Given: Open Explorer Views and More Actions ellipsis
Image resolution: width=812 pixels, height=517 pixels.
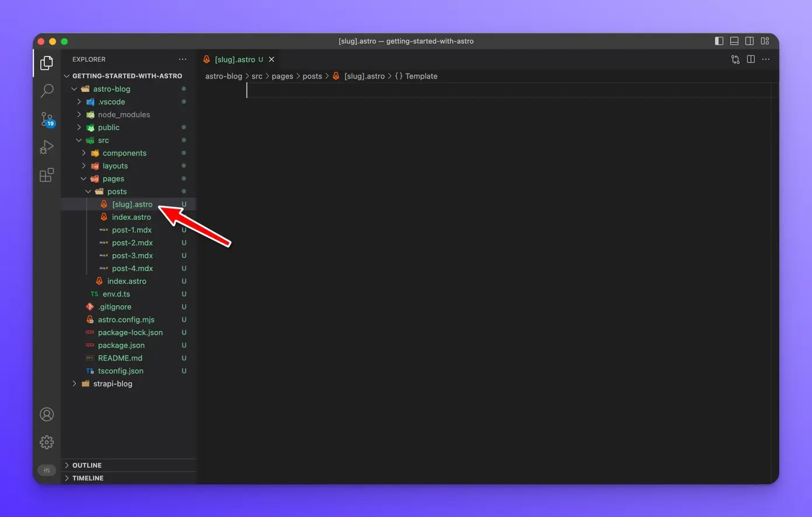Looking at the screenshot, I should 183,59.
